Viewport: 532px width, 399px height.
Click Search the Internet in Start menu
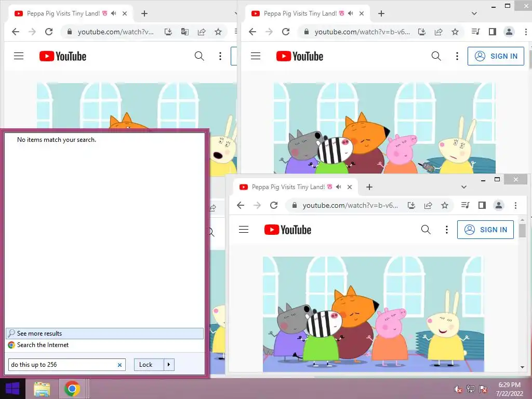tap(104, 345)
